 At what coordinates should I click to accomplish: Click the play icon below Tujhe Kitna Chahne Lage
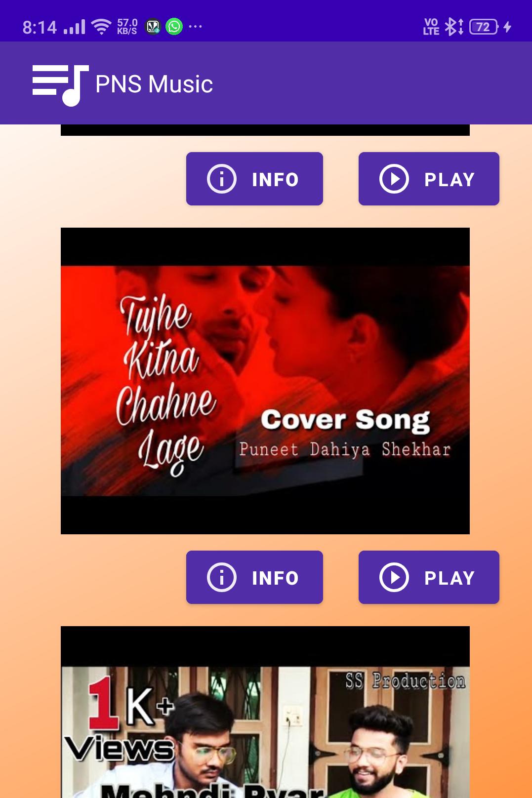(x=394, y=577)
